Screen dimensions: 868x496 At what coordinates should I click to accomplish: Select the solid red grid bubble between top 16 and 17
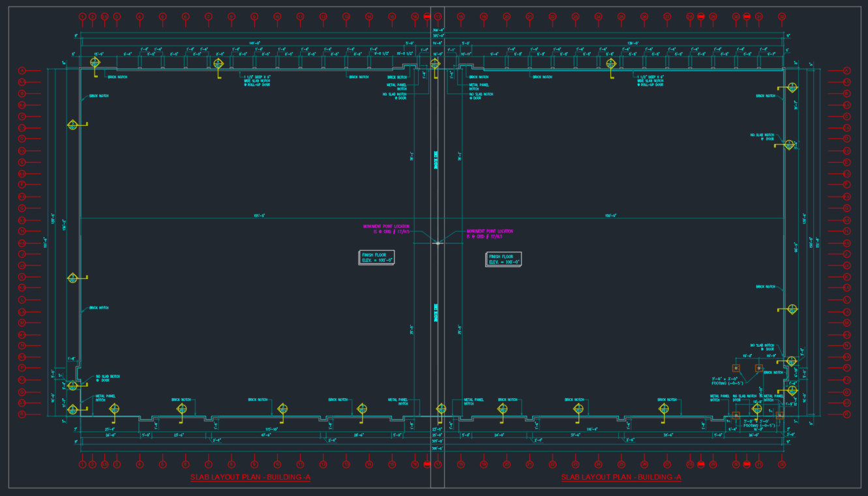coord(427,16)
